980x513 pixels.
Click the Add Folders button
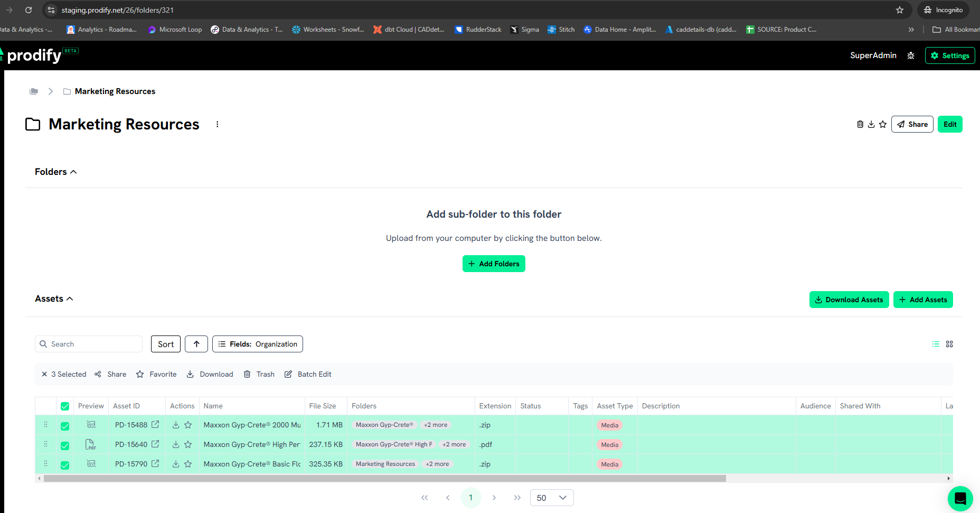pyautogui.click(x=494, y=264)
